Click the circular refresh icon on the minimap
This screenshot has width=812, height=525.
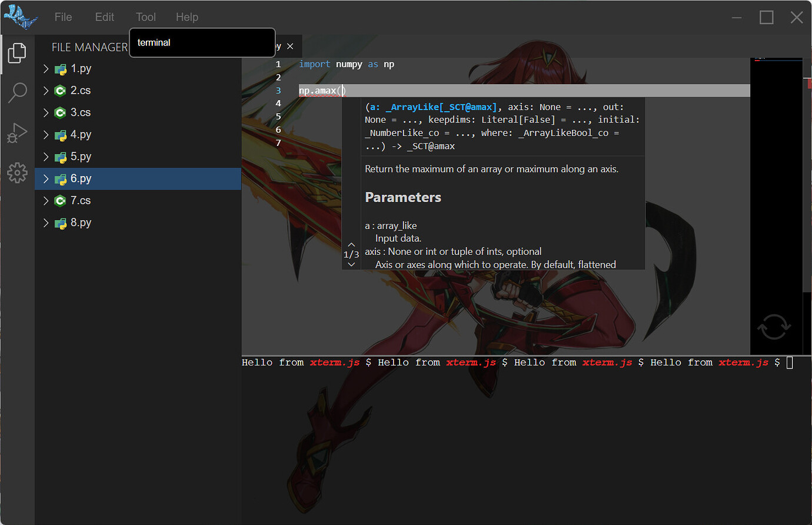[775, 327]
